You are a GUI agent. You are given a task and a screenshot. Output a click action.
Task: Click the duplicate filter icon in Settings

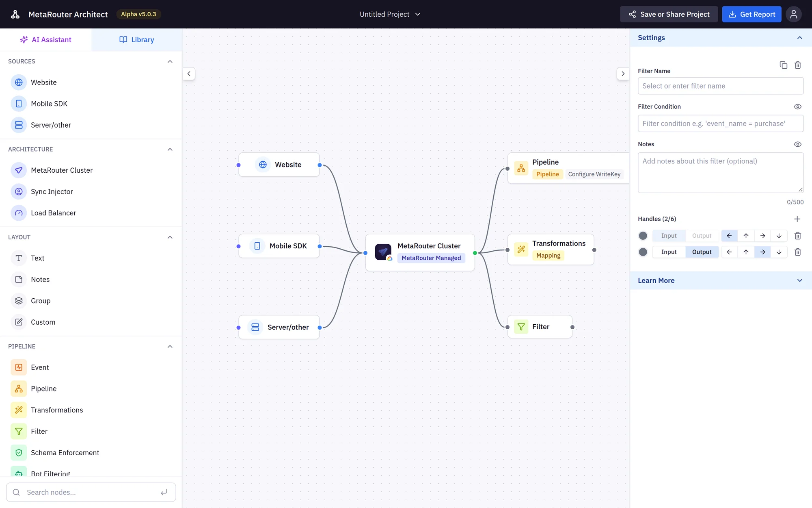(784, 65)
